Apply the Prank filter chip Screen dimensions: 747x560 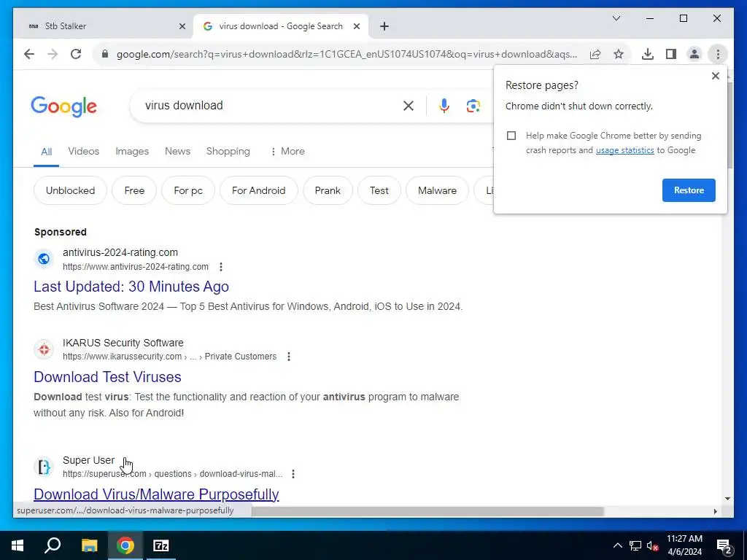click(x=328, y=190)
